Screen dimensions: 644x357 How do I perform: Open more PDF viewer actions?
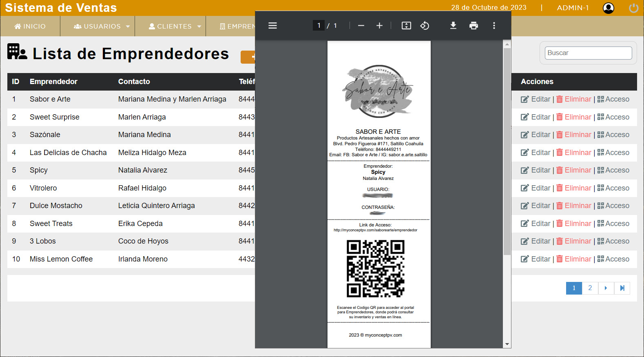494,26
